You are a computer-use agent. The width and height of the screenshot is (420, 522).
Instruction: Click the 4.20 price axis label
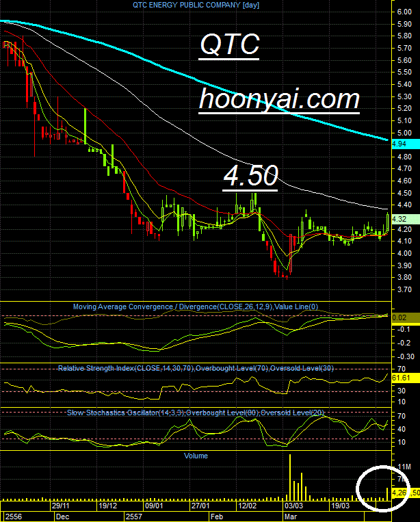click(404, 229)
